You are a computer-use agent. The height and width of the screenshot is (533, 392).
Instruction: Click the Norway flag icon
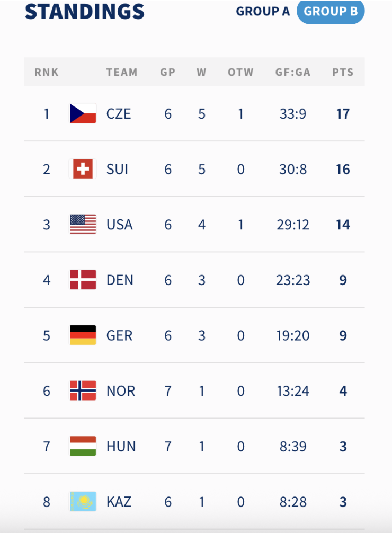click(x=83, y=390)
